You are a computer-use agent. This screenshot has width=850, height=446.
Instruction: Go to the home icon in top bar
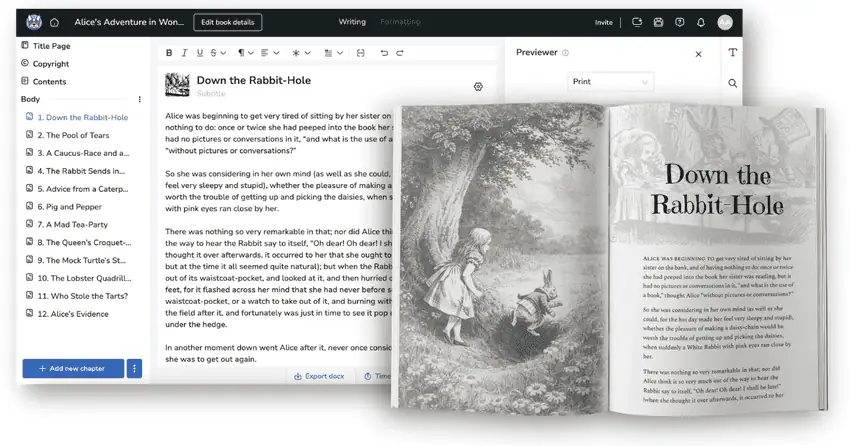tap(54, 23)
